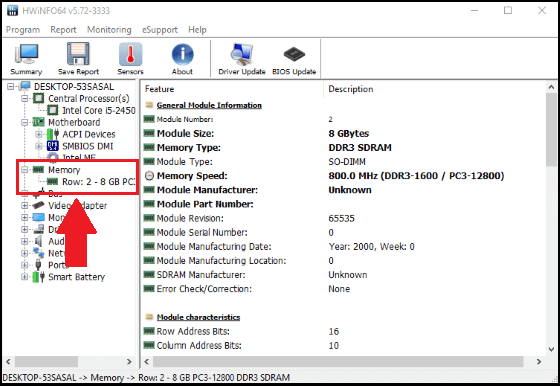The width and height of the screenshot is (560, 386).
Task: Select ACPI Devices in the tree
Action: pyautogui.click(x=89, y=134)
